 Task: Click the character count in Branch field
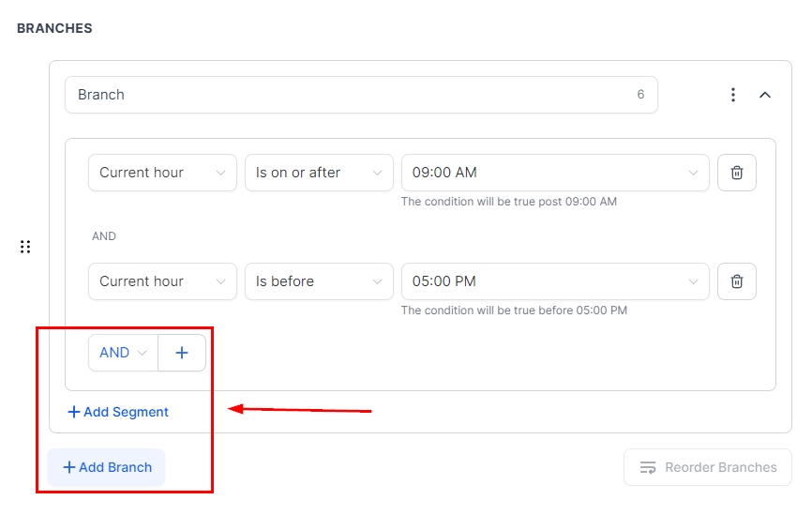[x=640, y=95]
